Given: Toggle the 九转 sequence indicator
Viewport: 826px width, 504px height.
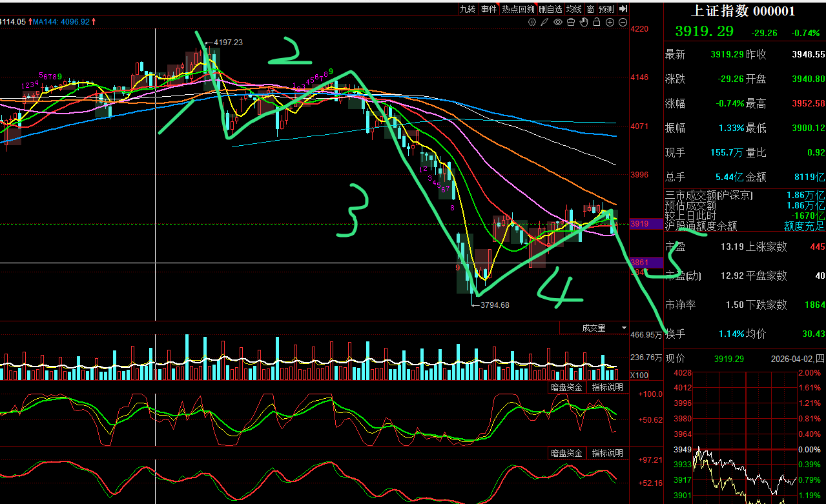Looking at the screenshot, I should tap(468, 9).
